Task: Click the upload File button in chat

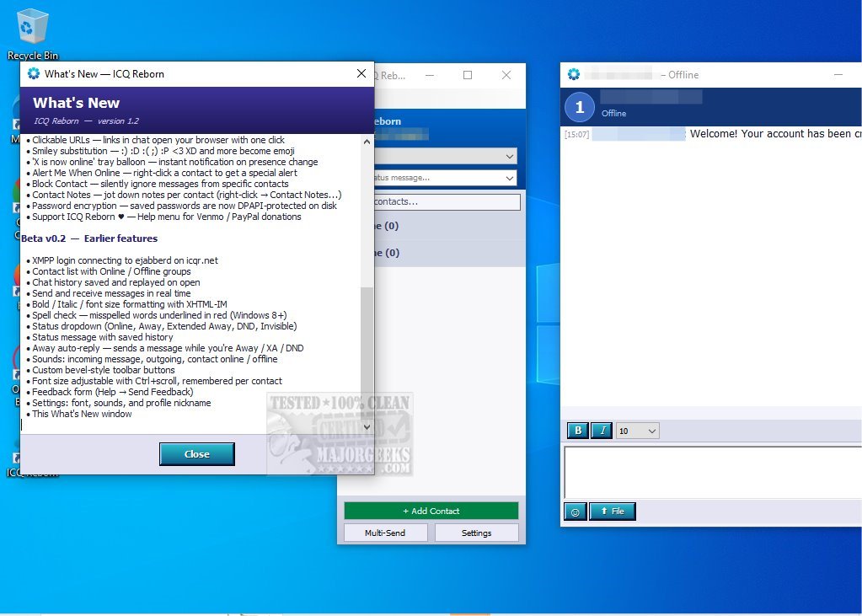Action: [x=613, y=512]
